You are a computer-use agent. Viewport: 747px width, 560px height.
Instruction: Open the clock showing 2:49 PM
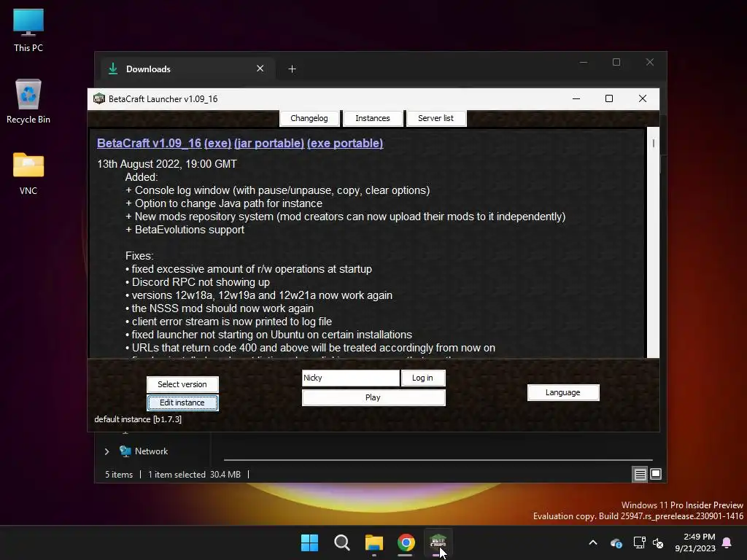point(695,542)
